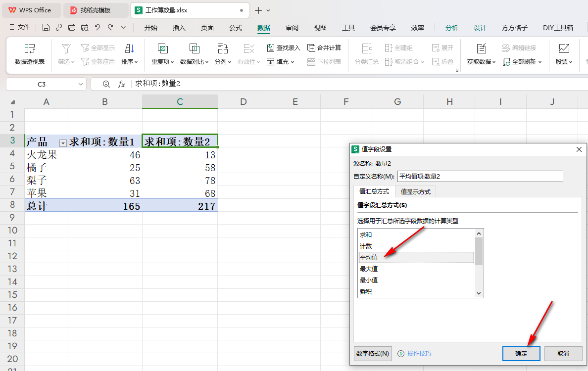Switch to the 找稻壳模板 tab
Image resolution: width=588 pixels, height=371 pixels.
coord(96,10)
